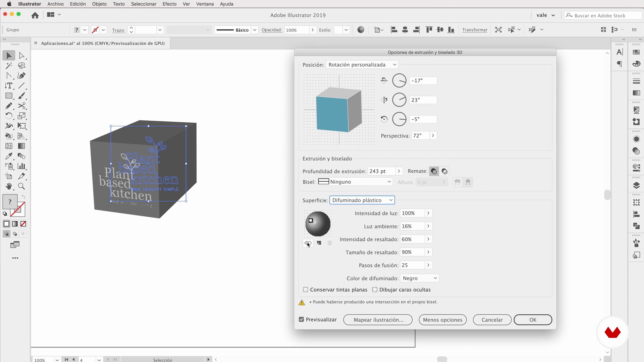Select the Gradient tool
This screenshot has height=362, width=644.
(x=22, y=146)
